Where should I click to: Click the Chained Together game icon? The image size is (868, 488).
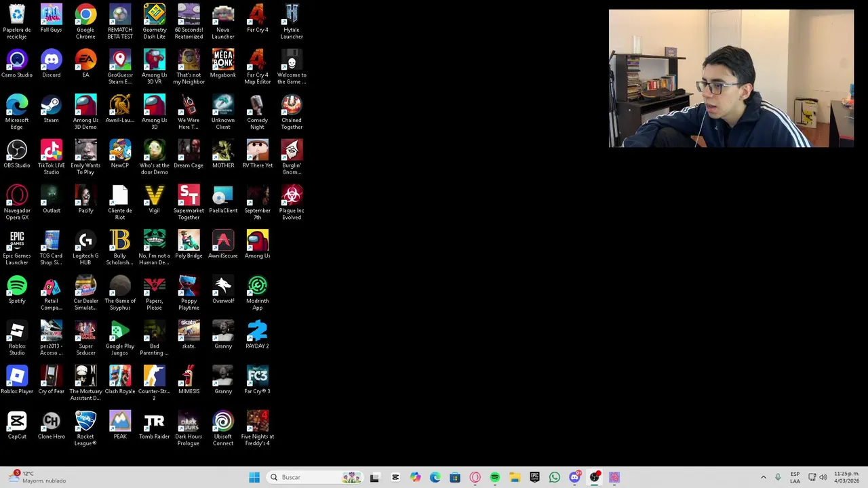[x=292, y=112]
